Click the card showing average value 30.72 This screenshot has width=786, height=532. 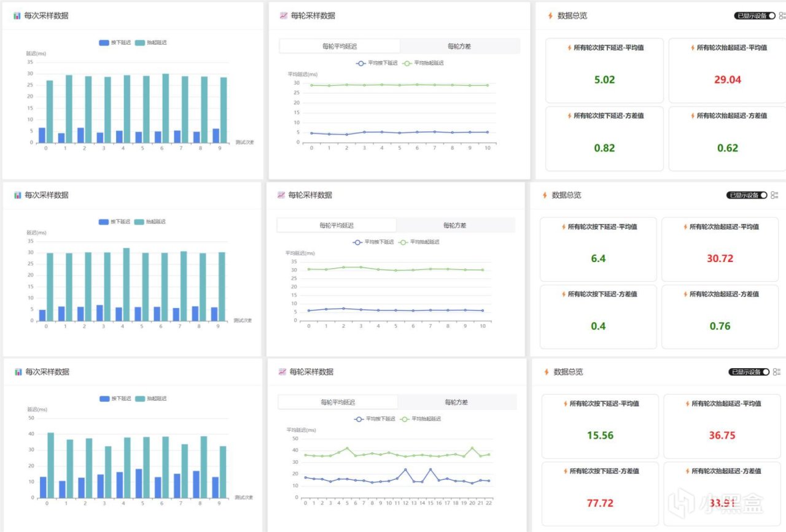(x=720, y=249)
